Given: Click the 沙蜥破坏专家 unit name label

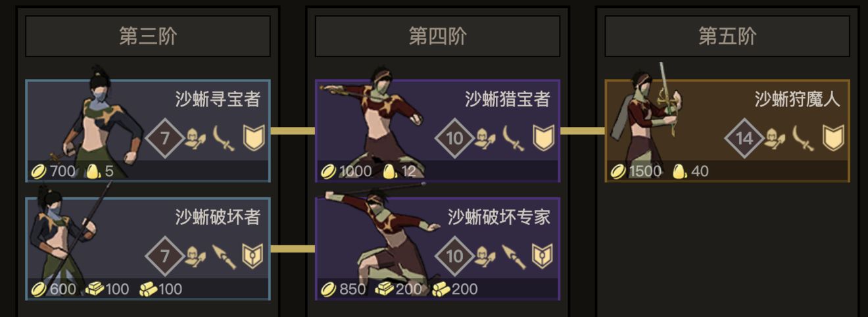Looking at the screenshot, I should [x=499, y=217].
